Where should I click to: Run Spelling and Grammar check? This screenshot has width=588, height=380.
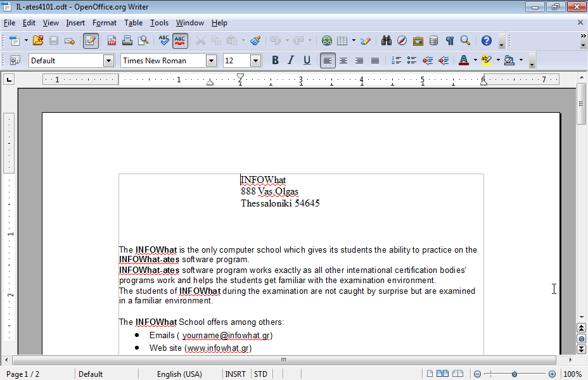tap(164, 40)
